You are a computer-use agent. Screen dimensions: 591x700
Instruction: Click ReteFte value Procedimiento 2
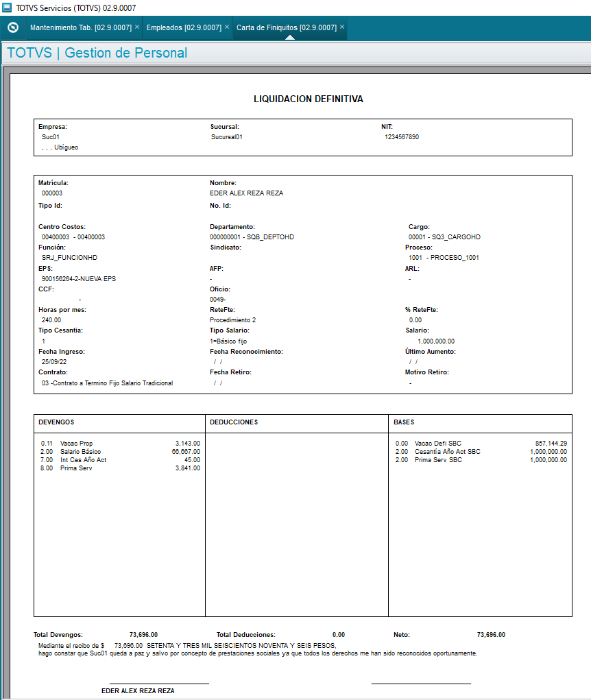click(232, 320)
